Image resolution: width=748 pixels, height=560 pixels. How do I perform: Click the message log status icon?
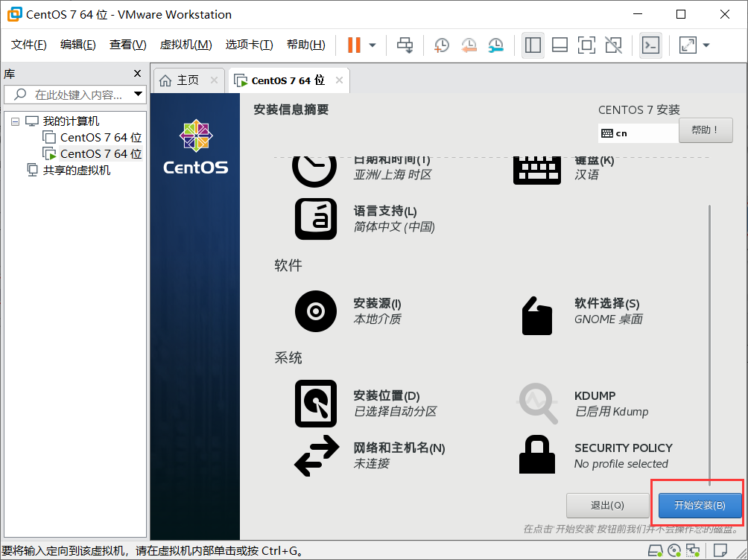[720, 550]
